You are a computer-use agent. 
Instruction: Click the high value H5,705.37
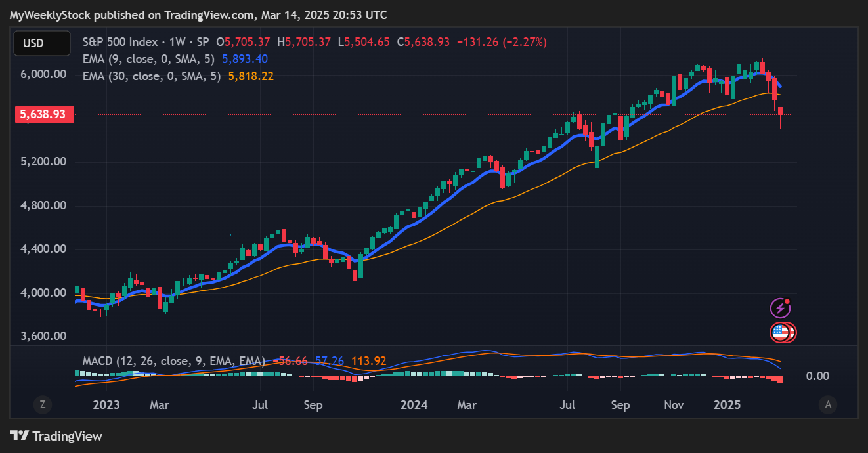[x=305, y=42]
